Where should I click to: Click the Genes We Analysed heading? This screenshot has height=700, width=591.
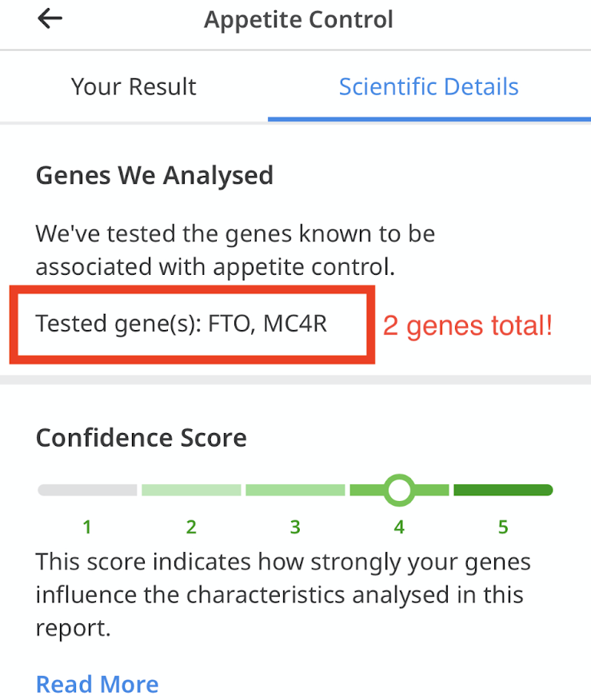click(154, 176)
